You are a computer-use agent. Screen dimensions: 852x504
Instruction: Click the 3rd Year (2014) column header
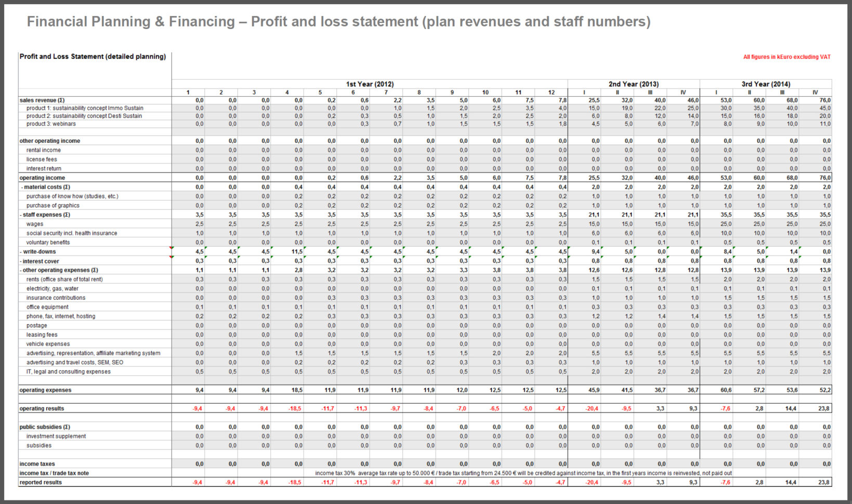pos(766,84)
